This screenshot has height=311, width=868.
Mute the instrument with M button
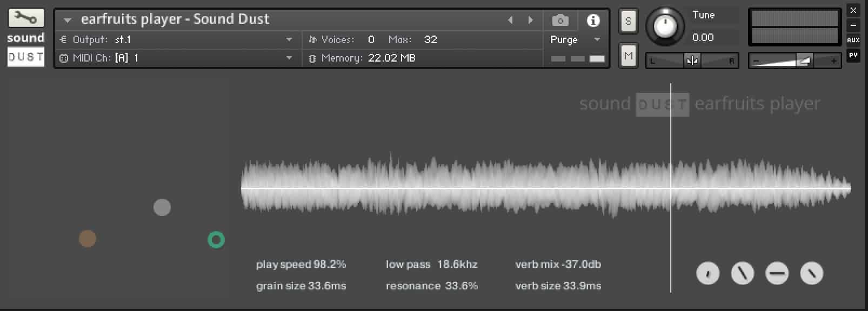[x=628, y=55]
